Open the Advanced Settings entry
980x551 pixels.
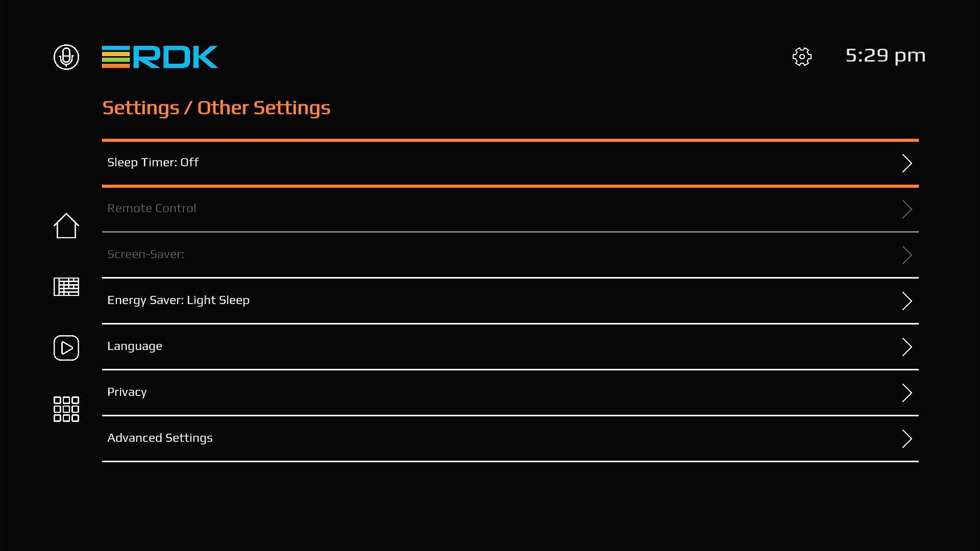click(x=160, y=438)
